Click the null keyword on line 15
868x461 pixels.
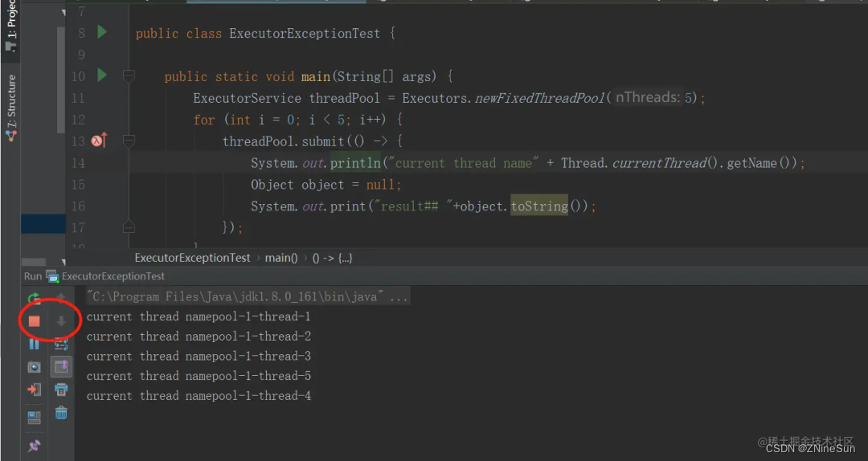click(380, 184)
